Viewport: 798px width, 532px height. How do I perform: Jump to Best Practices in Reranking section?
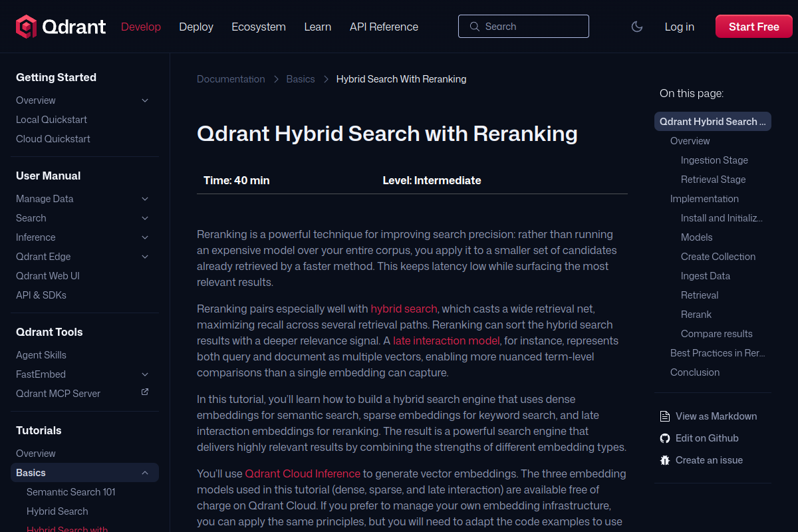click(x=718, y=353)
